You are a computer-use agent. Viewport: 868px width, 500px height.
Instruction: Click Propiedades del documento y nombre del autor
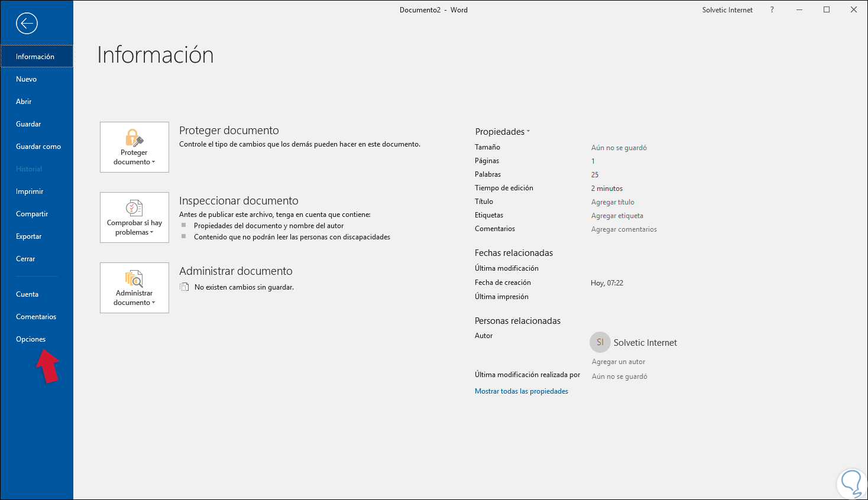(268, 226)
